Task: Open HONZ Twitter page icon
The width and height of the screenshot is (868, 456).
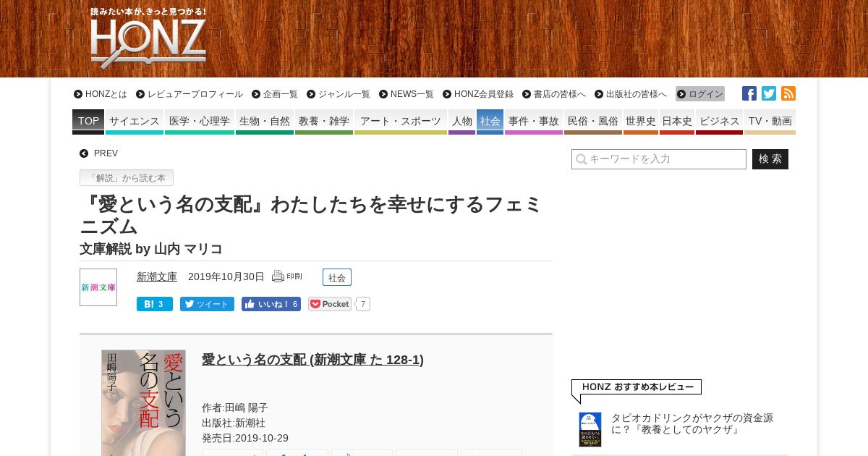Action: 769,93
